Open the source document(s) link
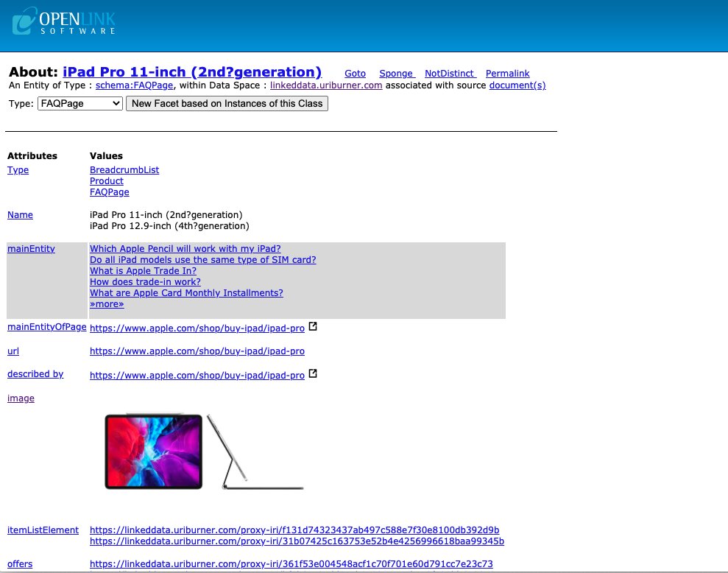This screenshot has width=728, height=573. coord(517,85)
